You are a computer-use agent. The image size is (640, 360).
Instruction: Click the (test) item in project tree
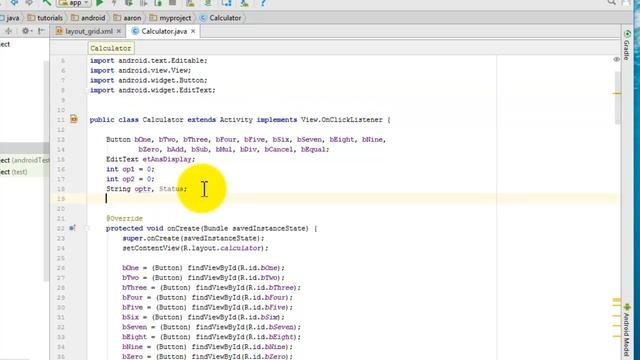click(13, 172)
